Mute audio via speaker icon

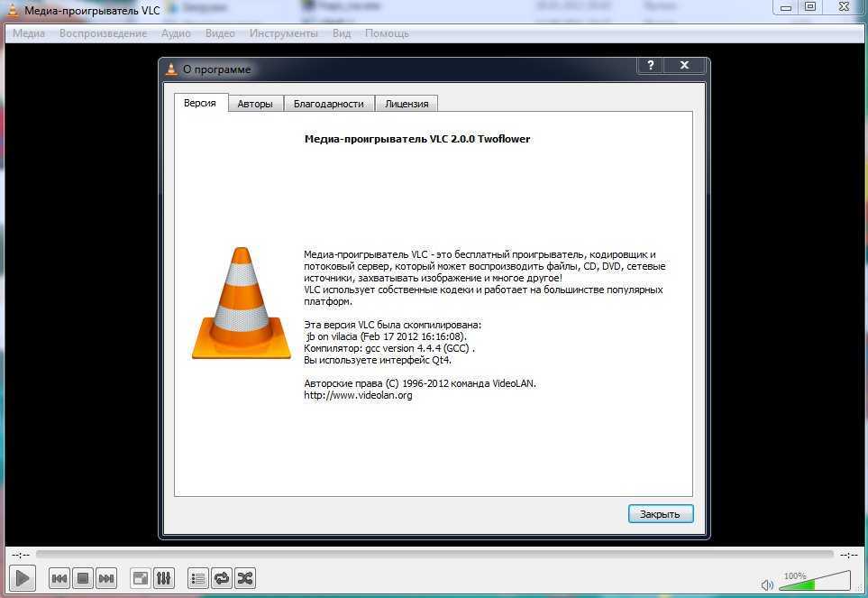(x=767, y=584)
